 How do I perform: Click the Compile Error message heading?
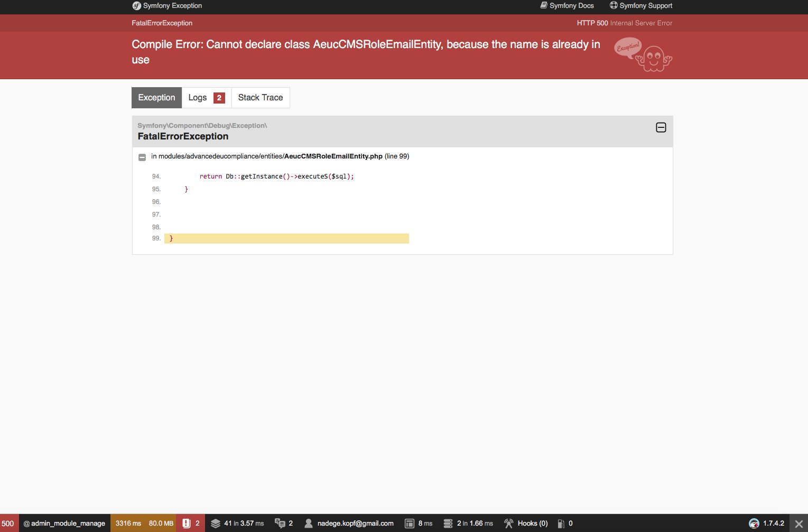pyautogui.click(x=366, y=52)
